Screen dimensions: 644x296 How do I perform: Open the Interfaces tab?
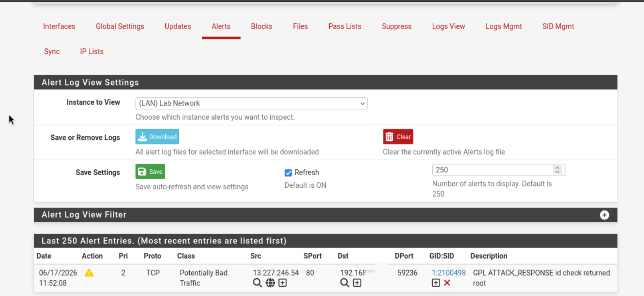59,26
